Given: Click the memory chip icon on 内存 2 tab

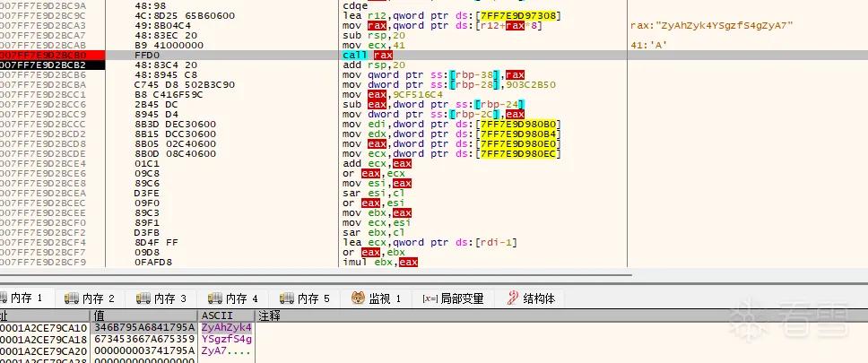Looking at the screenshot, I should [72, 298].
